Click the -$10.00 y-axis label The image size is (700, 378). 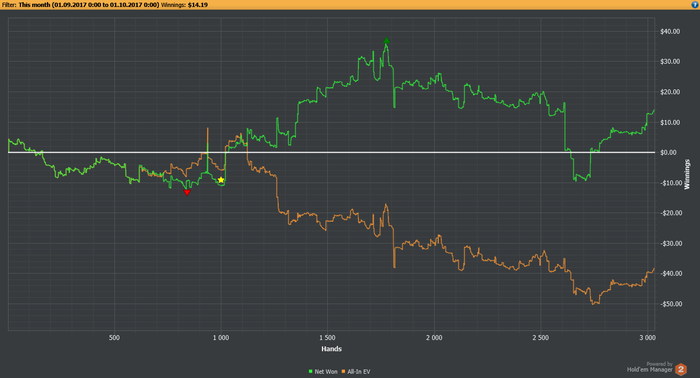click(x=671, y=183)
